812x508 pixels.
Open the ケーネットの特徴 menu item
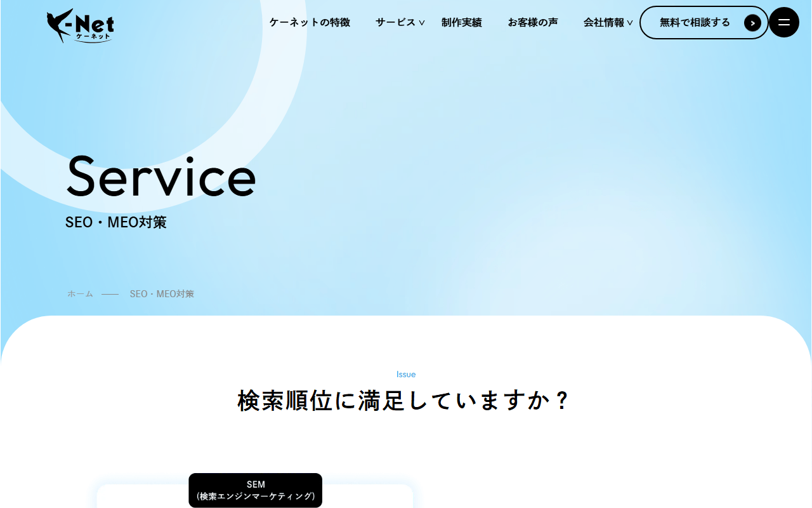[310, 22]
